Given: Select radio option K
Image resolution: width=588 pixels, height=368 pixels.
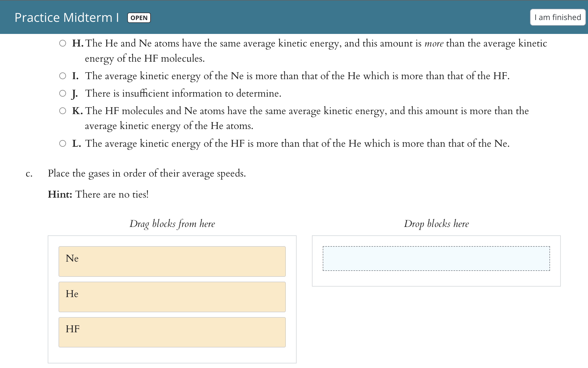Looking at the screenshot, I should (x=63, y=111).
